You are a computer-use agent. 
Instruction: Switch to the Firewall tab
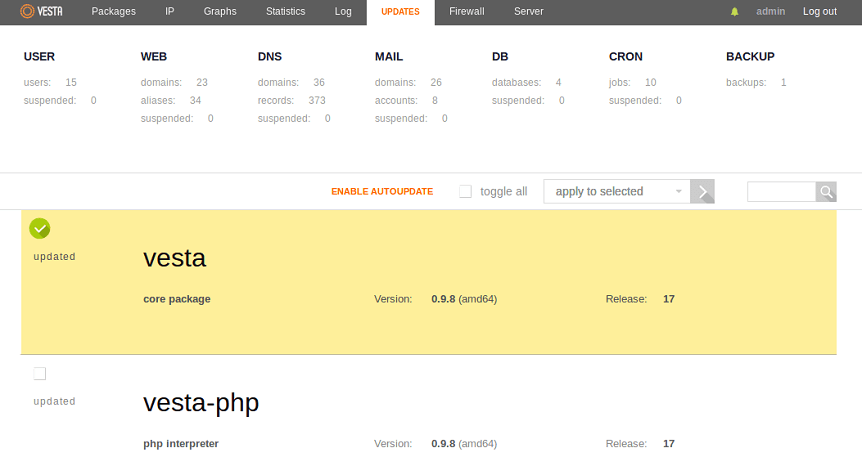click(x=467, y=12)
